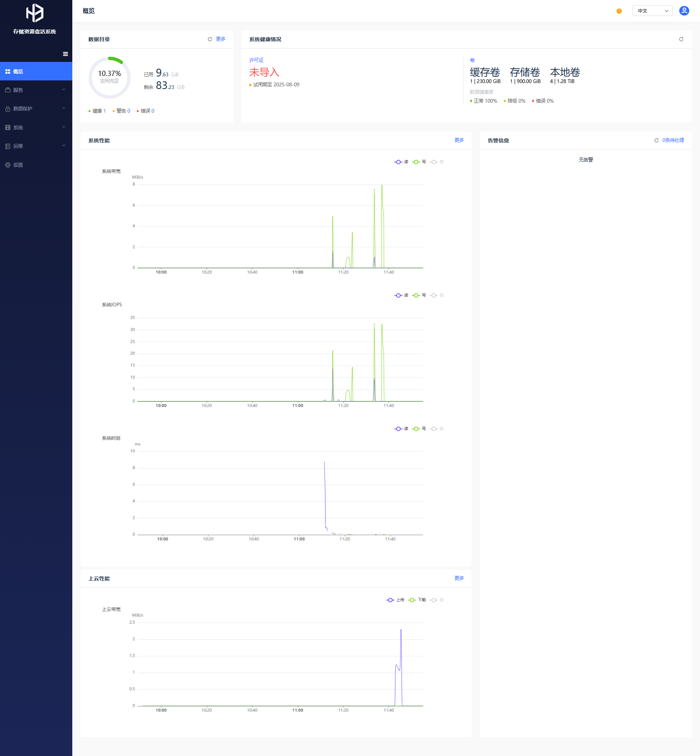Viewport: 700px width, 756px height.
Task: Select the 概览 menu item
Action: point(36,71)
